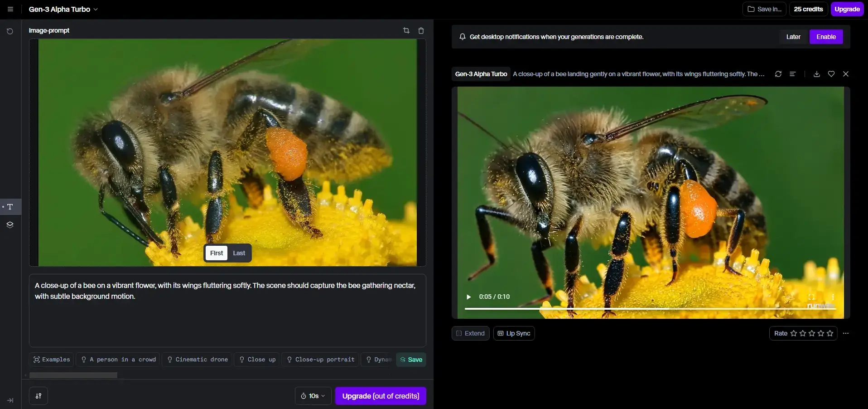Delete the image prompt via trash icon
The width and height of the screenshot is (868, 409).
point(421,30)
